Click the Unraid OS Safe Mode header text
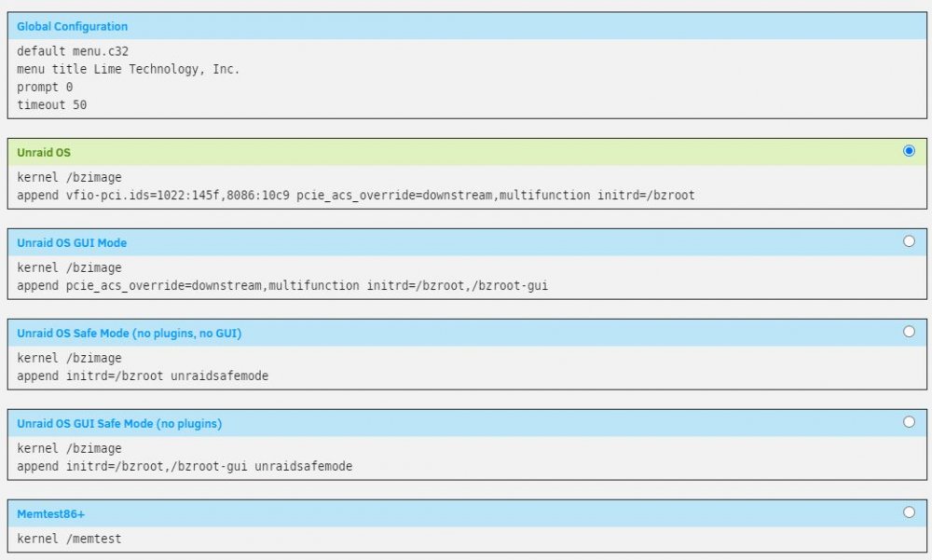The image size is (932, 560). [129, 334]
